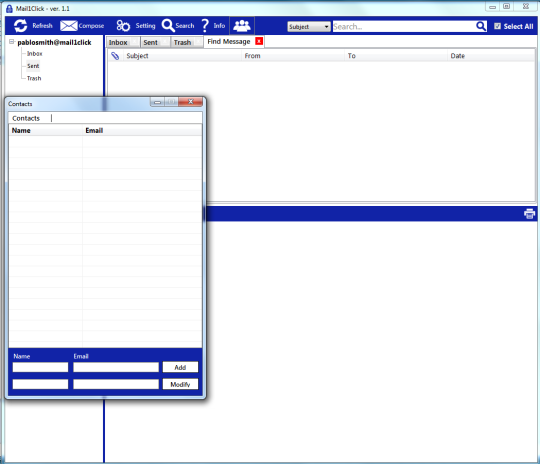The width and height of the screenshot is (540, 464).
Task: Click the Compose envelope icon
Action: pyautogui.click(x=69, y=26)
